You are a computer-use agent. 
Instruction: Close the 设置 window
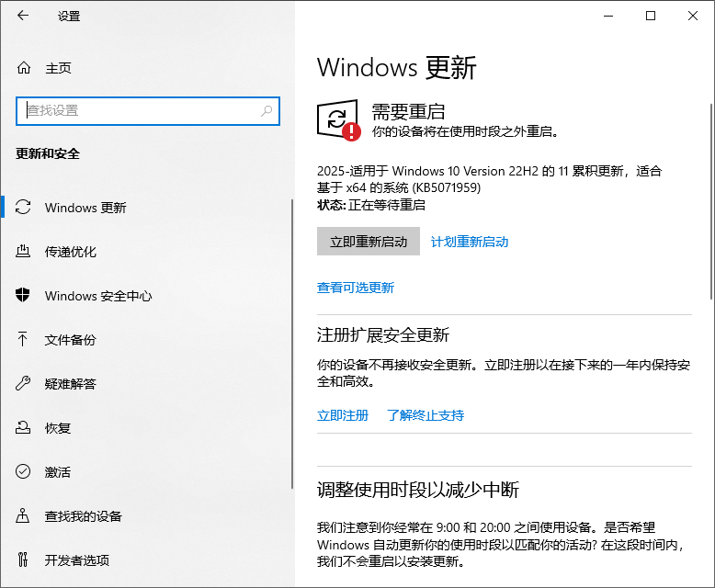pyautogui.click(x=693, y=16)
